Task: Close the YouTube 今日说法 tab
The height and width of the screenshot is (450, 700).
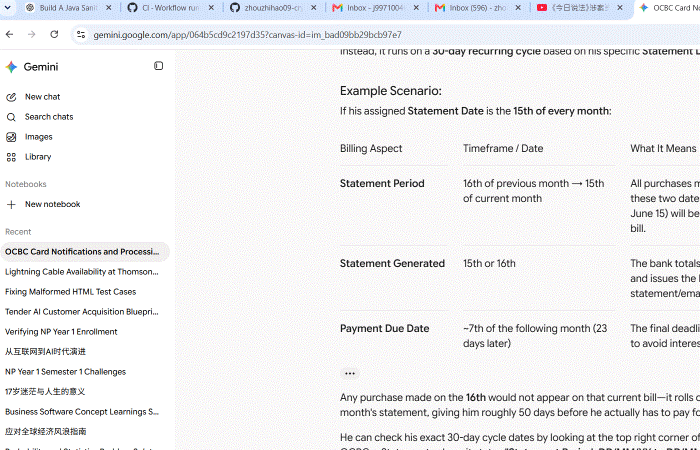Action: coord(620,8)
